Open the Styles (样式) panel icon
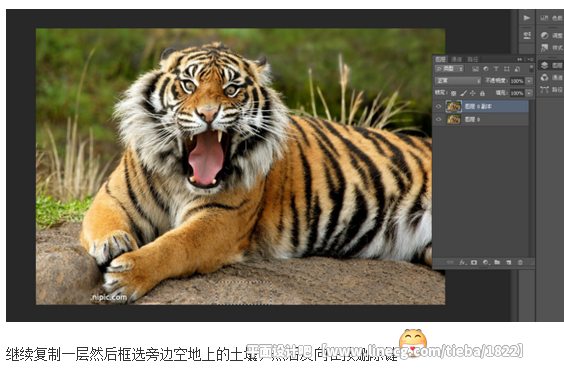This screenshot has width=564, height=370. pos(545,47)
